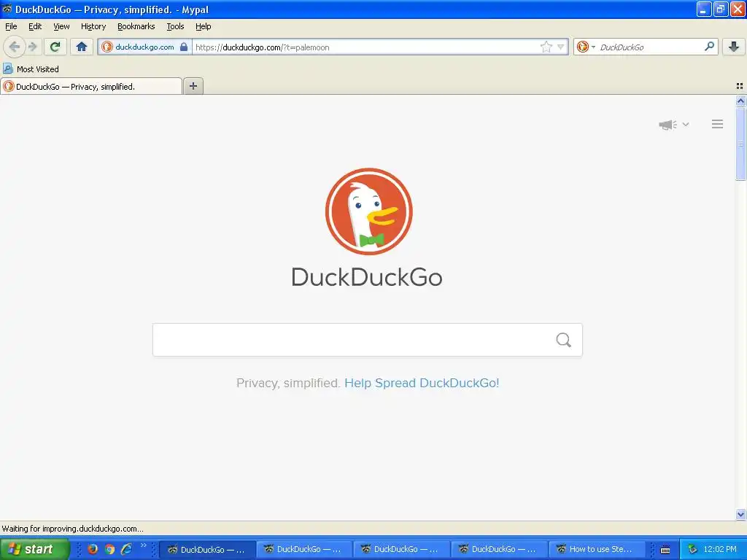Click the 12:02 PM system clock
The image size is (747, 560).
[720, 549]
